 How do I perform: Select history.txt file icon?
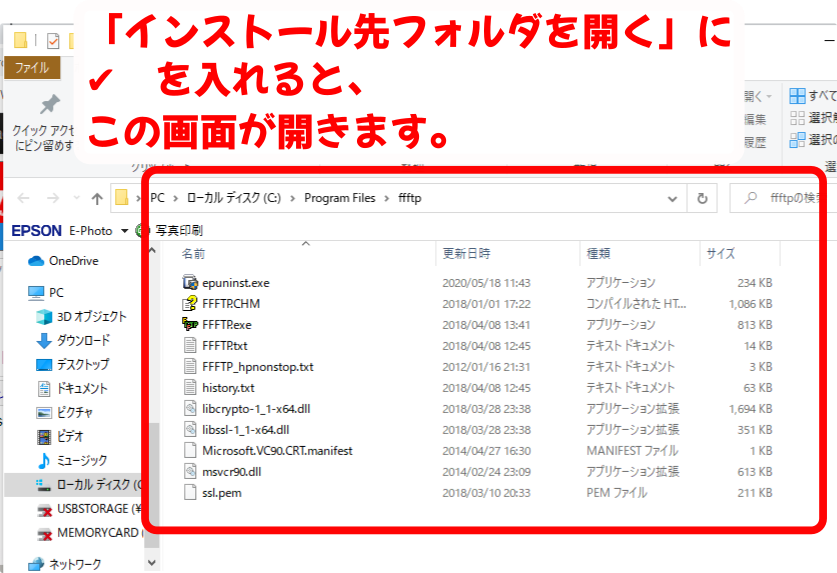[x=190, y=387]
